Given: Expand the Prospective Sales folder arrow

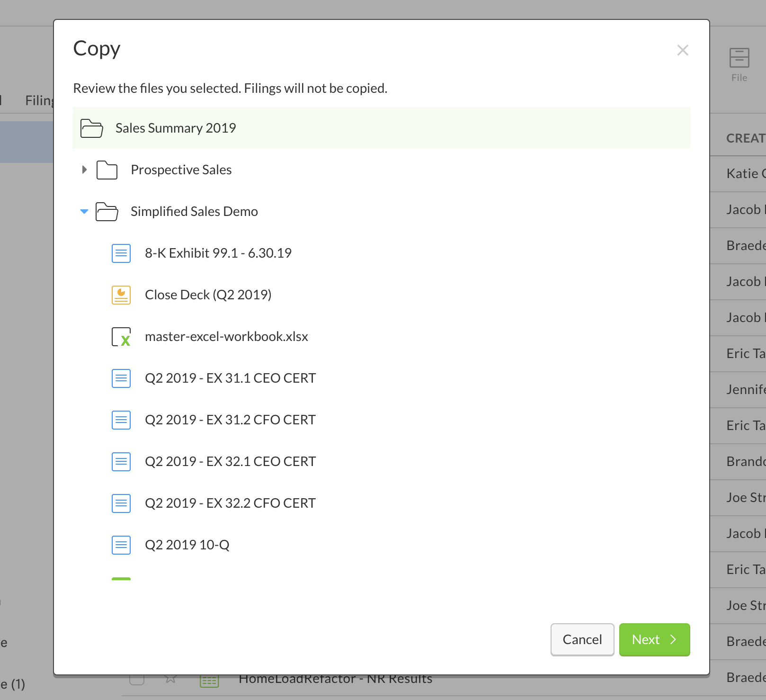Looking at the screenshot, I should click(84, 170).
